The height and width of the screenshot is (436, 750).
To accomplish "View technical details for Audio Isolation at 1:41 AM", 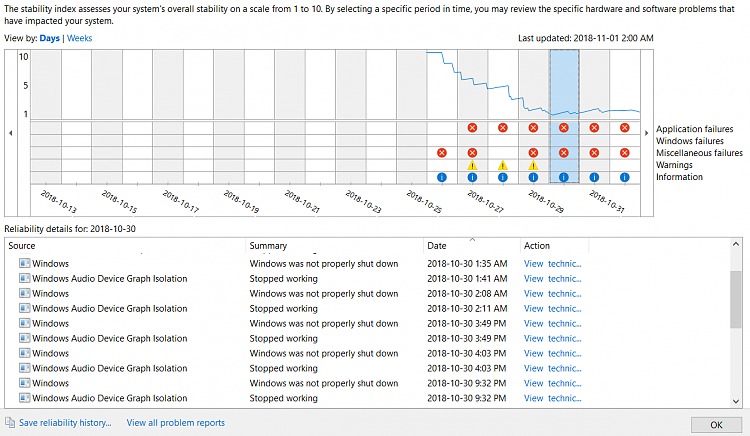I will point(552,278).
